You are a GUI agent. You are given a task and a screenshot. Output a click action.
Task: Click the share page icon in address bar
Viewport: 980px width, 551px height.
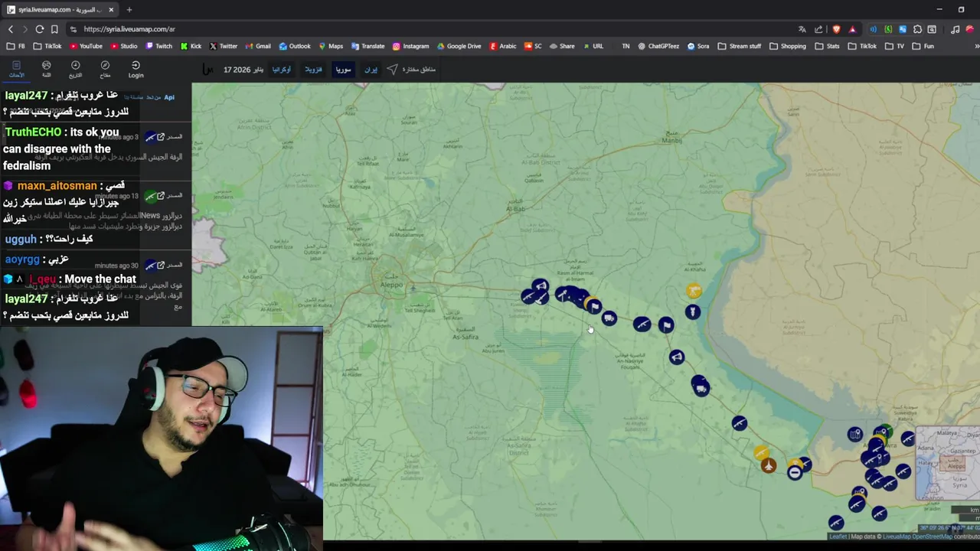pos(818,29)
